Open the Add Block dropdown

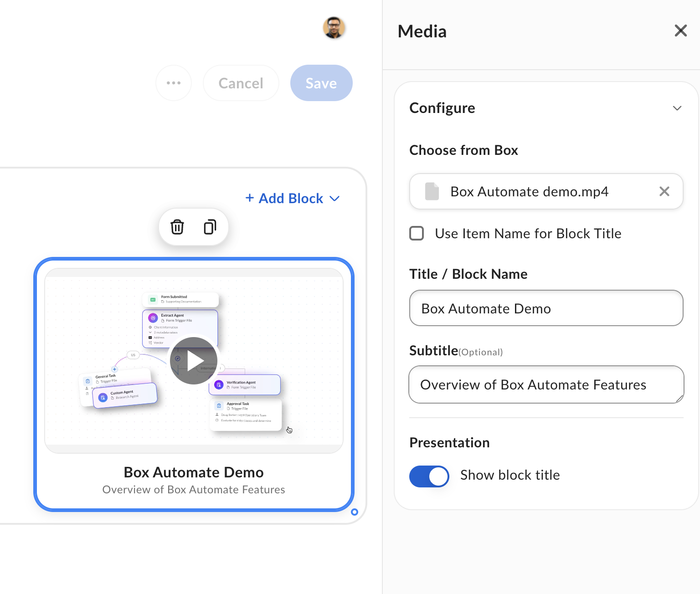click(293, 198)
